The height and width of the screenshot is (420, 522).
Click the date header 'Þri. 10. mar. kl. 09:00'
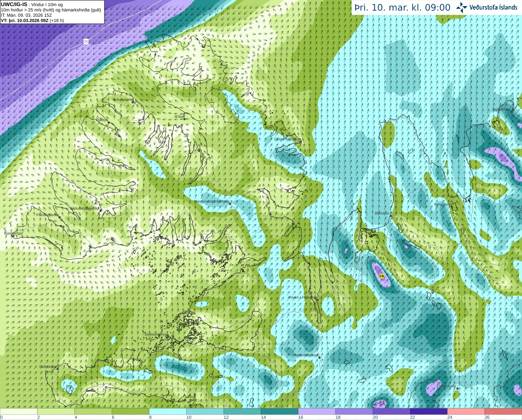[x=403, y=8]
